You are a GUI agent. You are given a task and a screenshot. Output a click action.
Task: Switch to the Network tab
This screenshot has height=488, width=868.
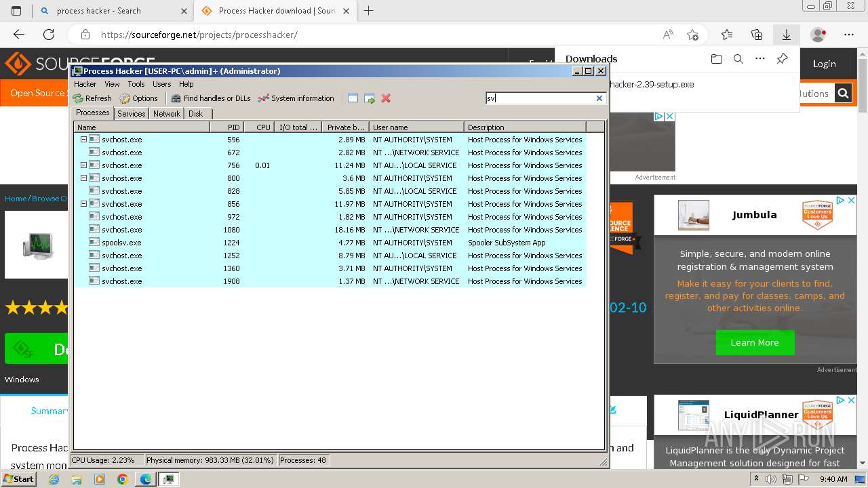point(167,114)
